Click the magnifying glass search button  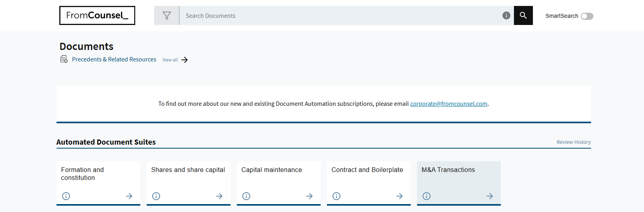pos(523,15)
